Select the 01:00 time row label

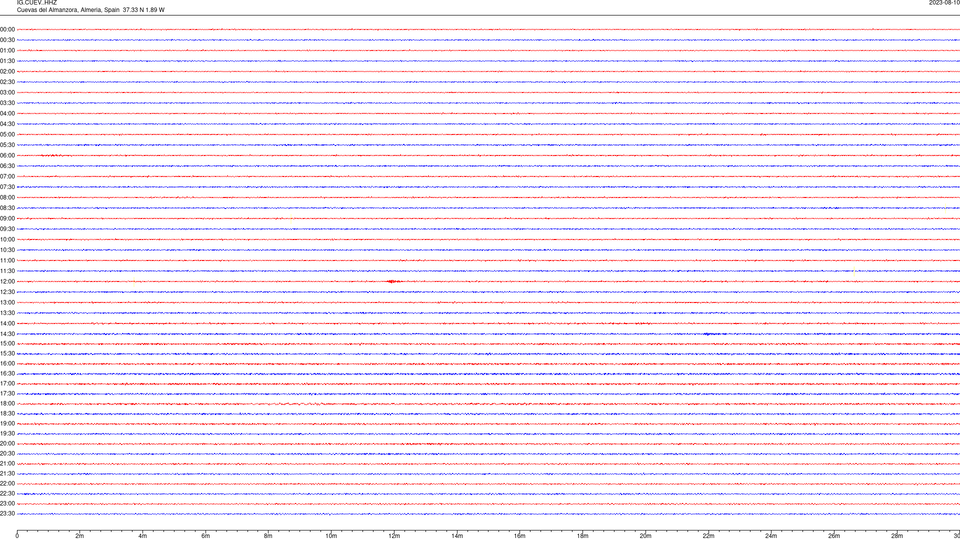pos(7,50)
